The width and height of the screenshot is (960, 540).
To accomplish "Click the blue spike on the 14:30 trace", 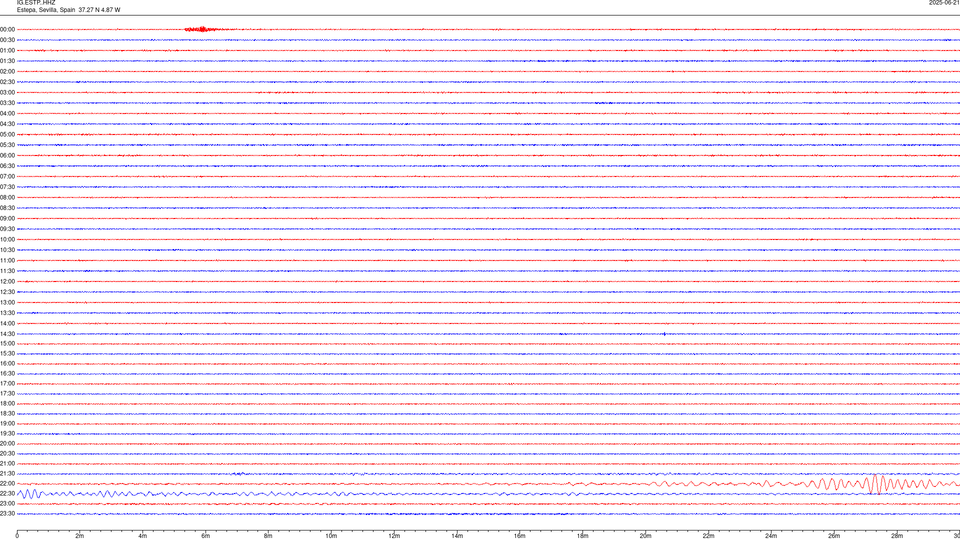I will point(665,334).
